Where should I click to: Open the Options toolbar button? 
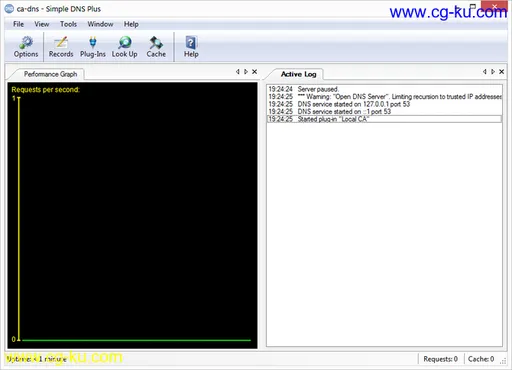tap(26, 47)
